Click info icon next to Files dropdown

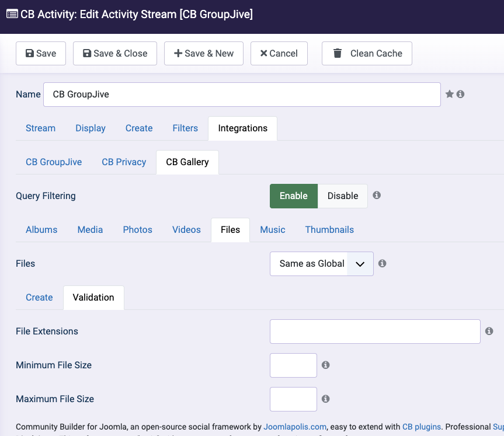click(382, 263)
